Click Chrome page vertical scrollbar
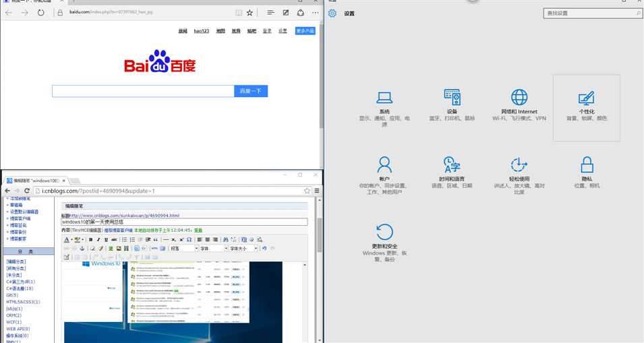The height and width of the screenshot is (343, 644). click(x=319, y=269)
